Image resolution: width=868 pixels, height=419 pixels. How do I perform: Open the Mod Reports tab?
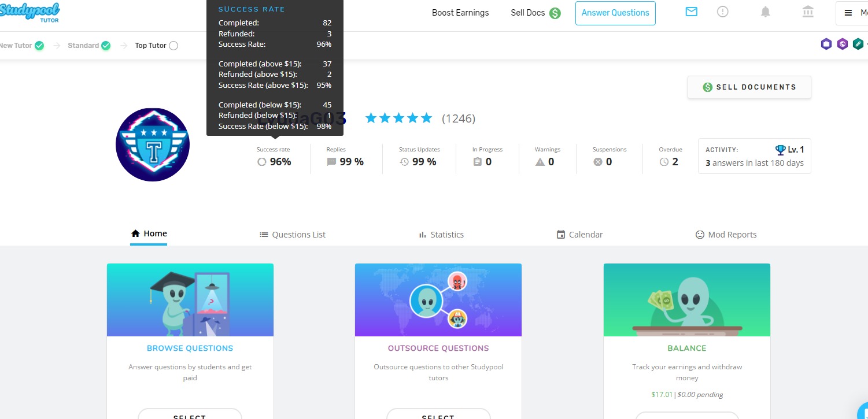(726, 235)
